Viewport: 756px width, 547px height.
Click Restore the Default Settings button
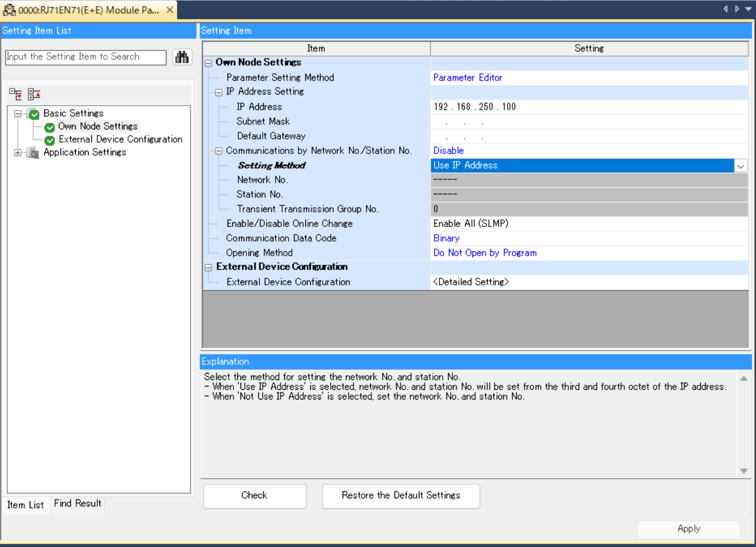[401, 496]
